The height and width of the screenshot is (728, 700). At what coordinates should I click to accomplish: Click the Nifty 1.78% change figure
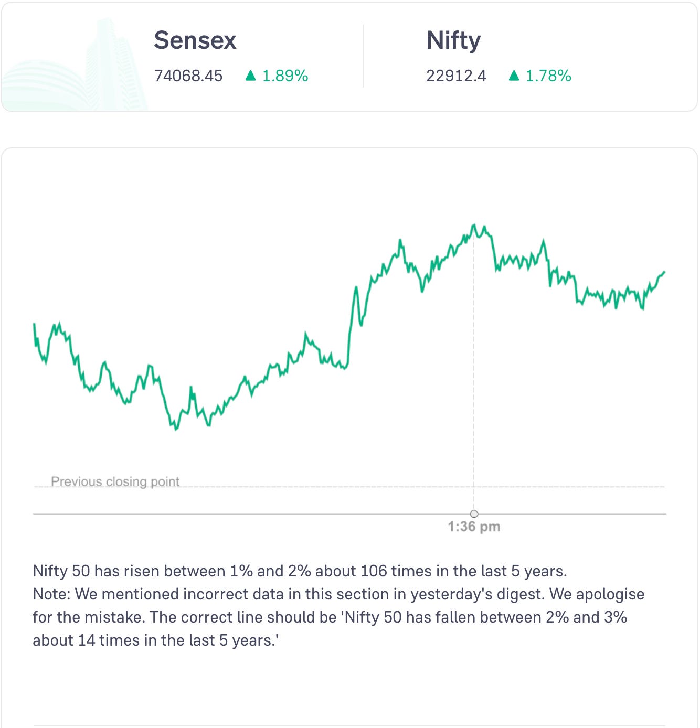pos(548,76)
